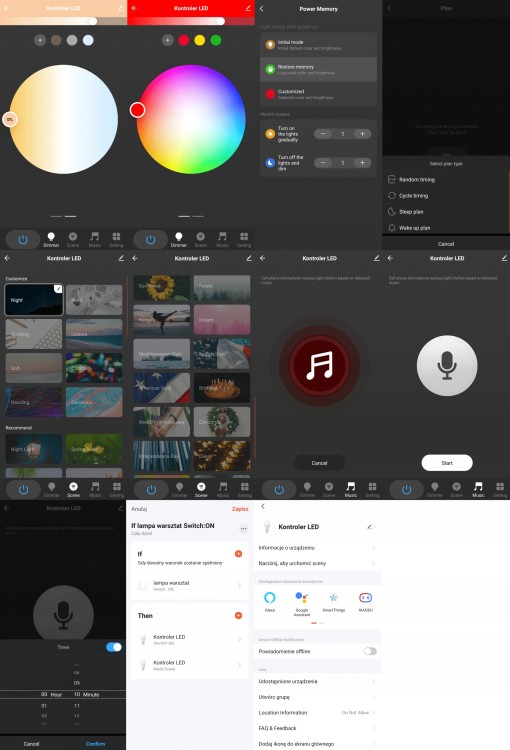Select the SmartThings icon
Viewport: 510px width, 750px height.
point(333,597)
